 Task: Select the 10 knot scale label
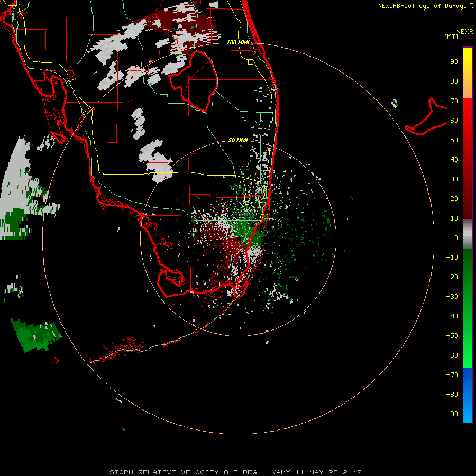454,218
